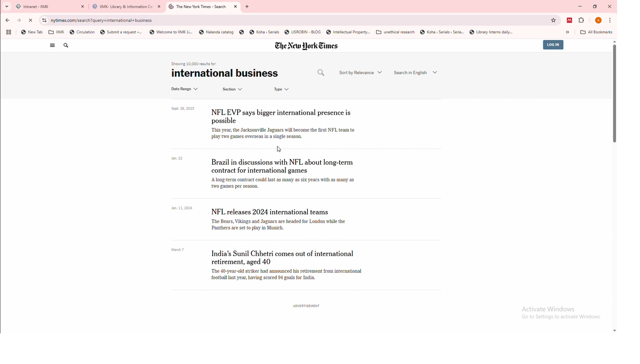640x364 pixels.
Task: Open the Sort by Relevance dropdown
Action: [360, 73]
